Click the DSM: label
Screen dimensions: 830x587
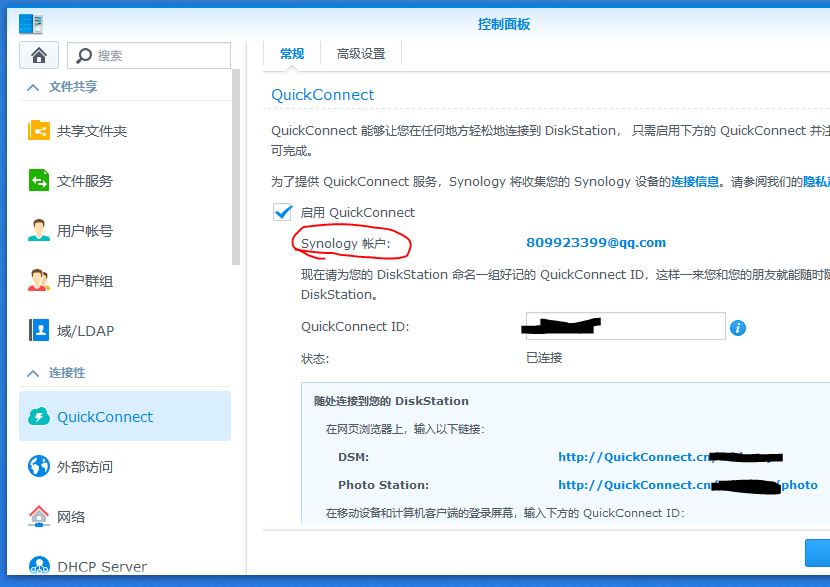pos(354,457)
